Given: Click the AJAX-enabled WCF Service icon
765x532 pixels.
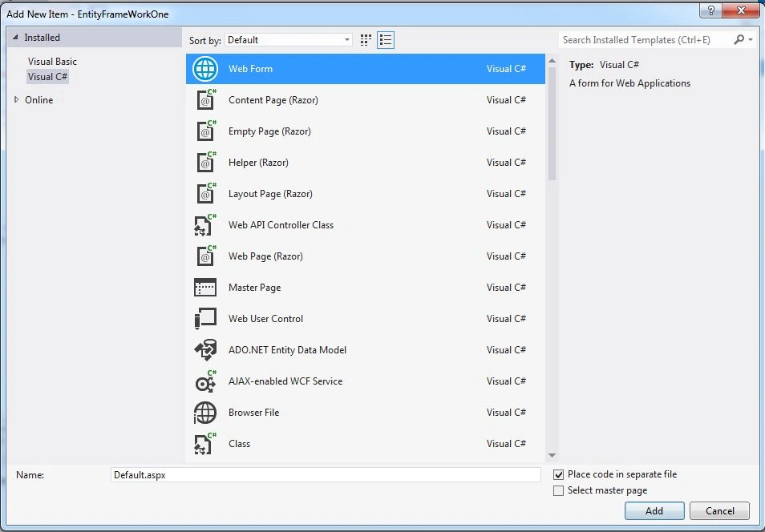Looking at the screenshot, I should click(x=205, y=381).
